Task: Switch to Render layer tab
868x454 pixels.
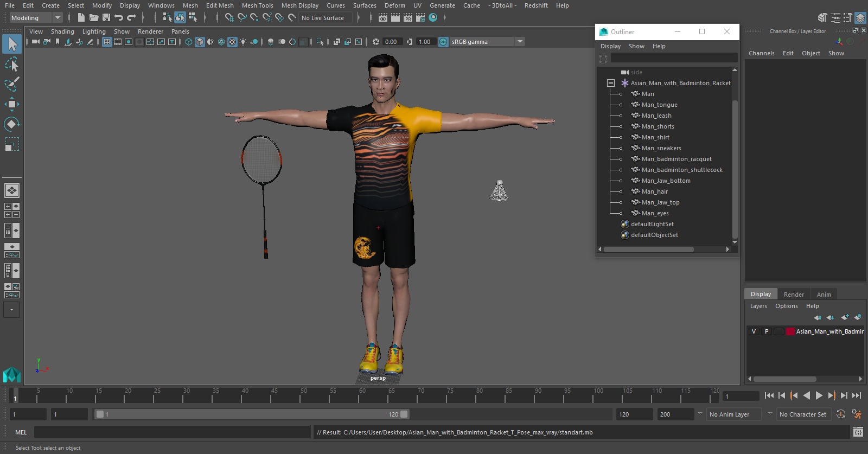Action: click(794, 295)
